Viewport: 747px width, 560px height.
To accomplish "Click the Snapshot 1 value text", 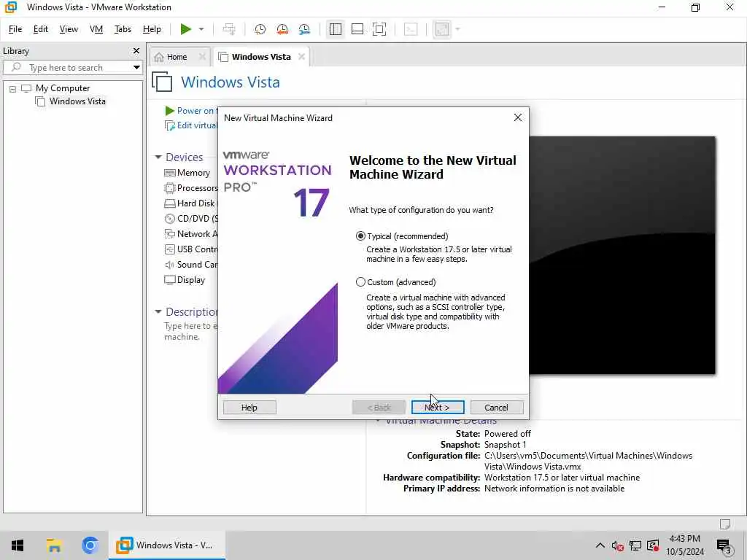I will (505, 445).
